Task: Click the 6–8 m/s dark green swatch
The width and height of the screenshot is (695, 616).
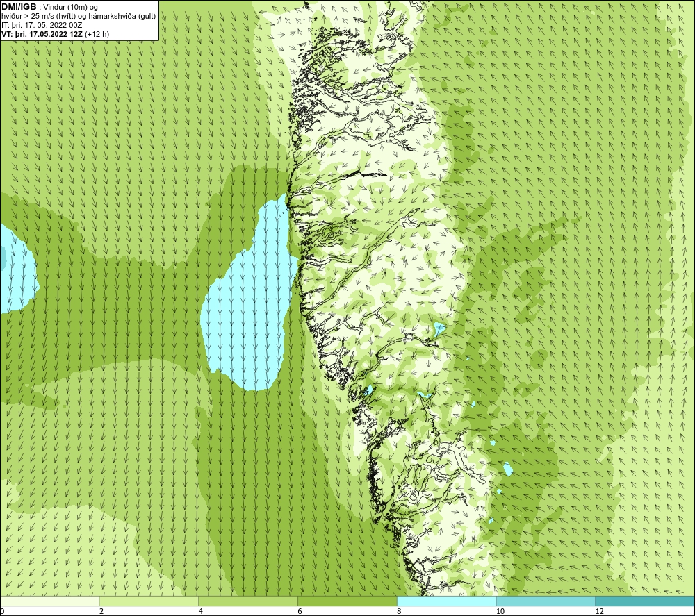Action: click(x=347, y=601)
